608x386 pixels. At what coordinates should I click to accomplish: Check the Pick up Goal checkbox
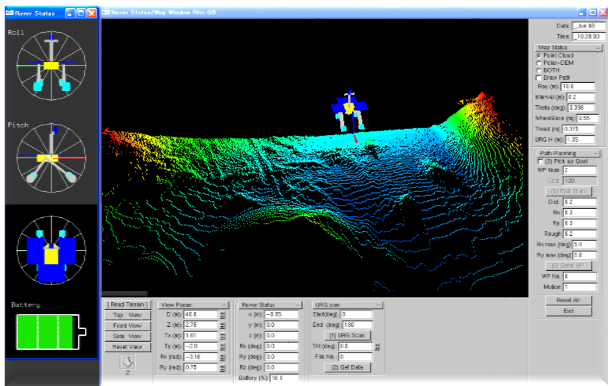point(540,161)
